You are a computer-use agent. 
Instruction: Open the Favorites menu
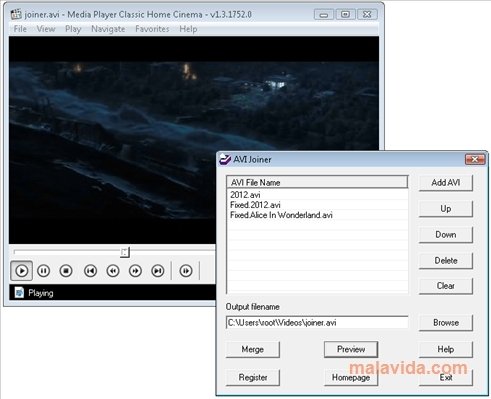pyautogui.click(x=152, y=29)
